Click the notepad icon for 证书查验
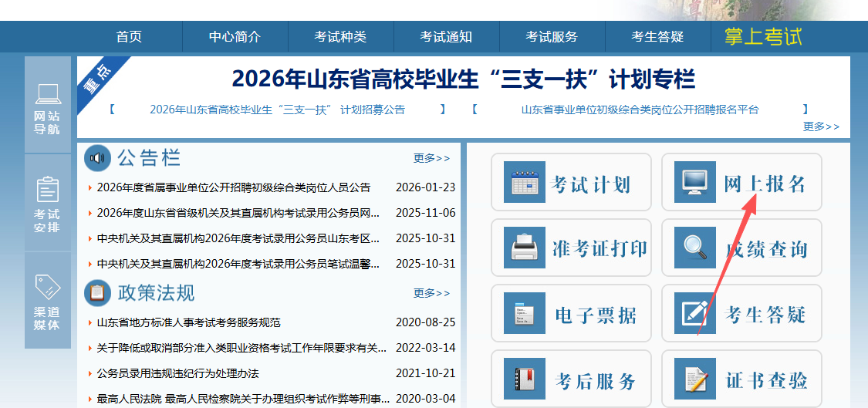This screenshot has width=868, height=408. 694,379
